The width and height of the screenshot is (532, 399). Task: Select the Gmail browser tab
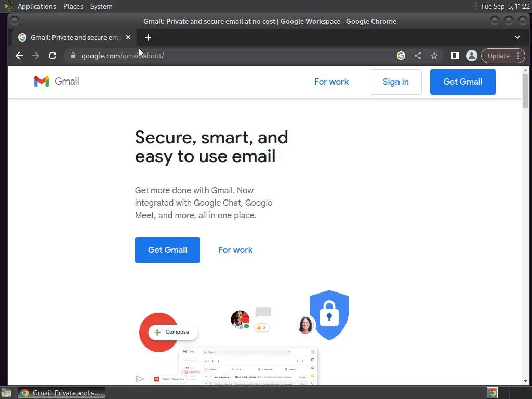coord(74,37)
